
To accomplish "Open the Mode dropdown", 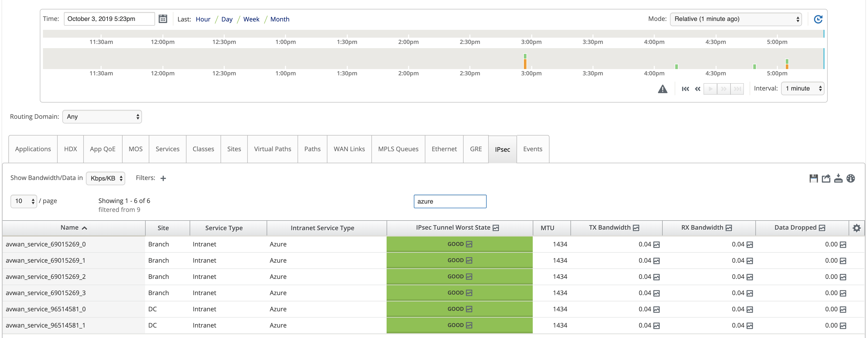I will point(735,19).
